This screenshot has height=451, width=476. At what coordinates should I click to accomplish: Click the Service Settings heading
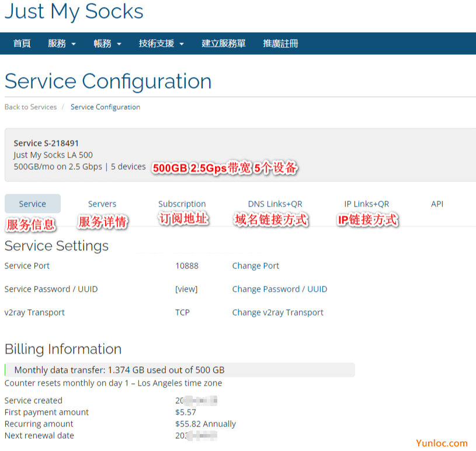57,246
